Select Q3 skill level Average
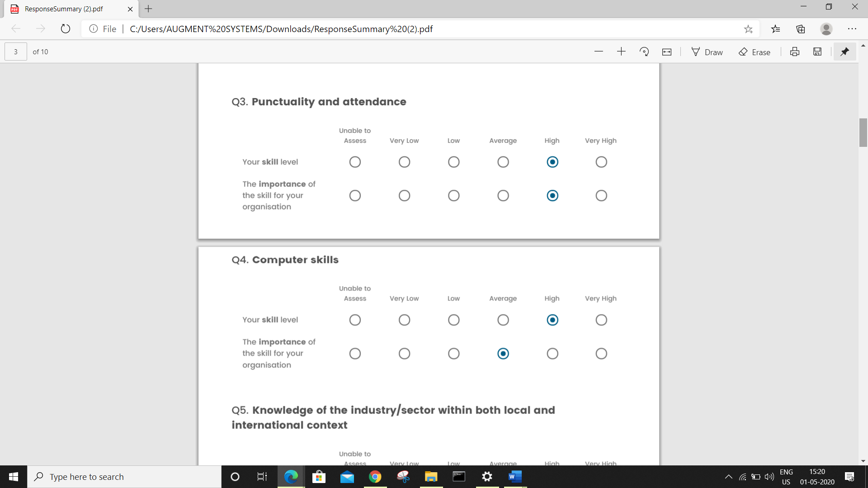This screenshot has width=868, height=488. (503, 162)
